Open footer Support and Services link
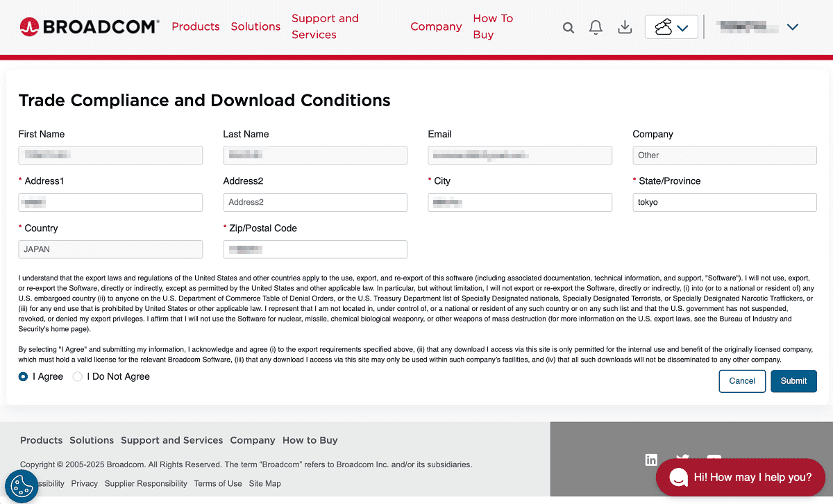The height and width of the screenshot is (504, 833). pyautogui.click(x=171, y=440)
